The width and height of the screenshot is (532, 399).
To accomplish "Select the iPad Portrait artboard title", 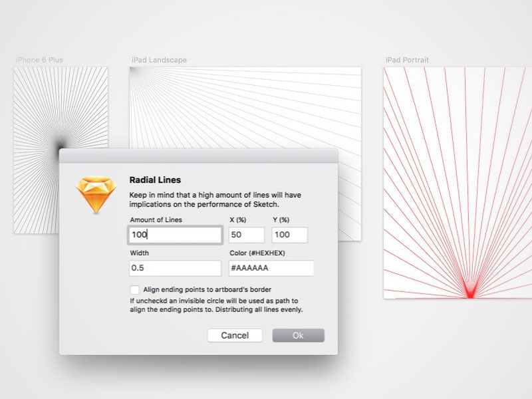I will click(x=407, y=60).
